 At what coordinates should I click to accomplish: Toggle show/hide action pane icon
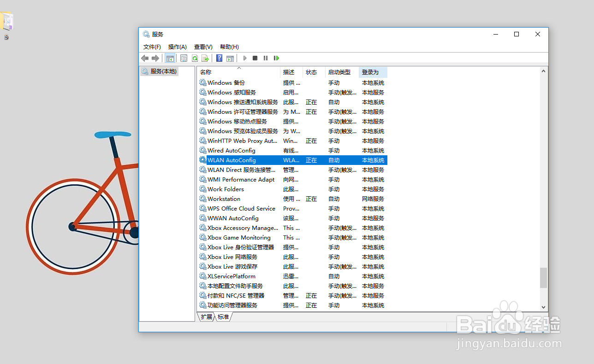tap(230, 58)
